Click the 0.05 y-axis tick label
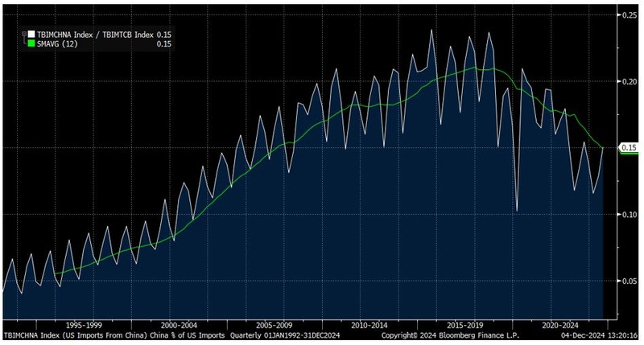Screen dimensions: 644x345 click(x=629, y=281)
